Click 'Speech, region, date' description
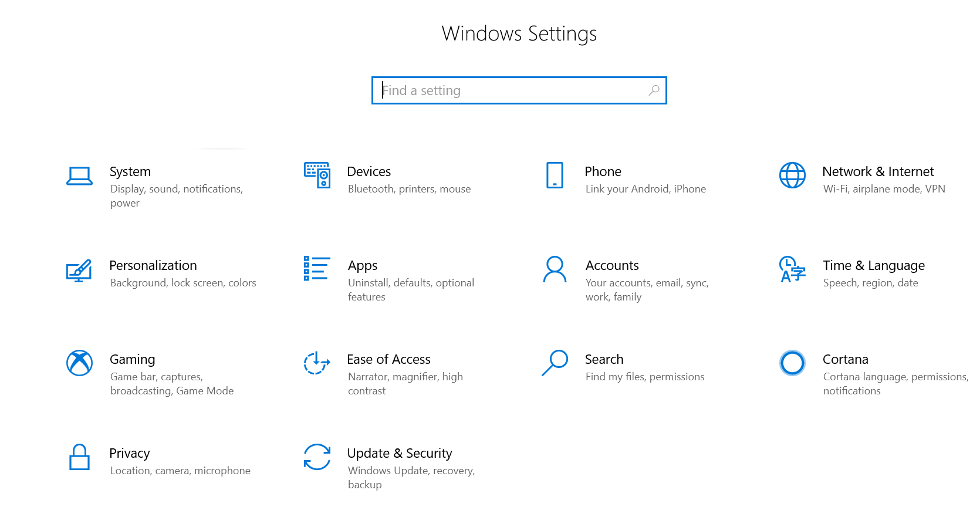The width and height of the screenshot is (980, 527). coord(870,283)
